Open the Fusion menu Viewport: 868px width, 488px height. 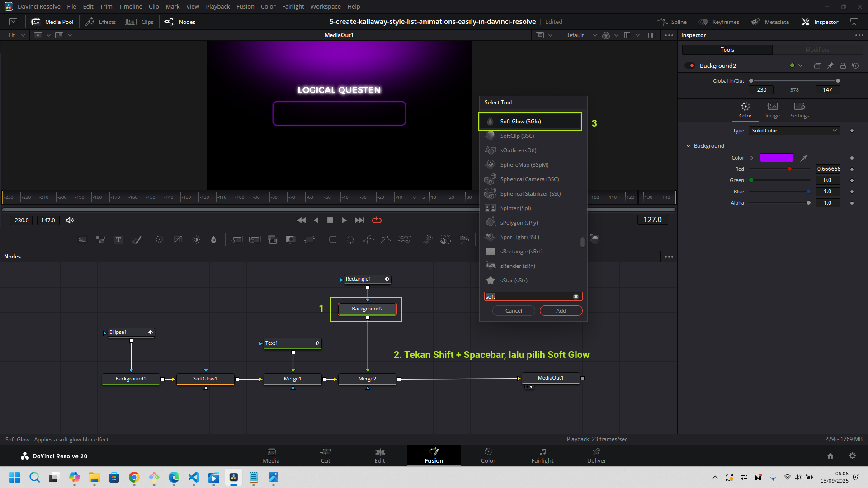(245, 6)
